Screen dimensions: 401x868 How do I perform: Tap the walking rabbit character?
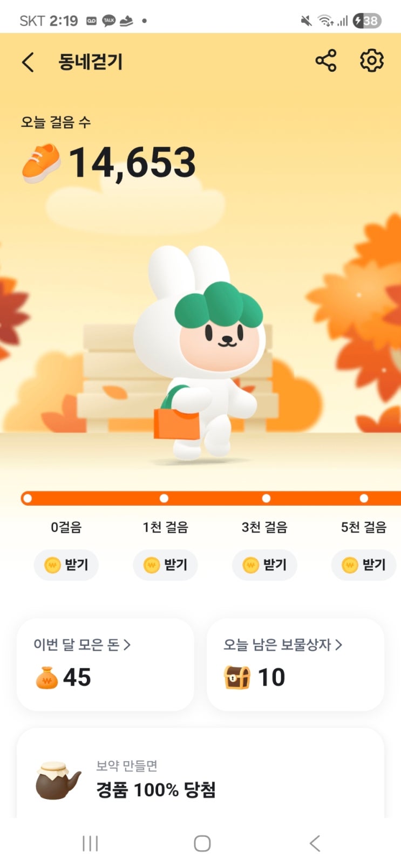[202, 353]
